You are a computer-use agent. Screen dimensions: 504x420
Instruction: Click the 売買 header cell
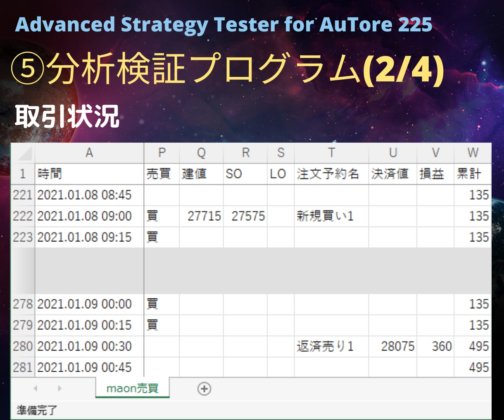click(162, 174)
